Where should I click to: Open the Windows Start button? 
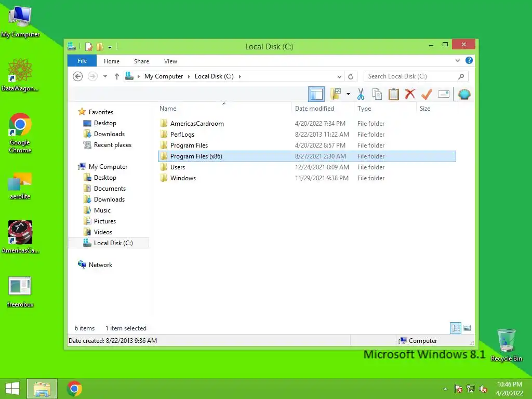tap(12, 389)
